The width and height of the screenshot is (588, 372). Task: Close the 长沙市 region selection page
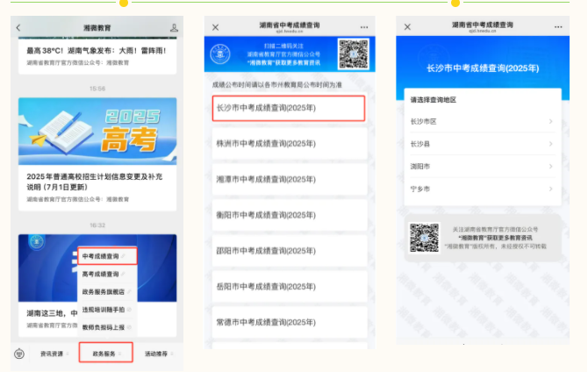(407, 27)
